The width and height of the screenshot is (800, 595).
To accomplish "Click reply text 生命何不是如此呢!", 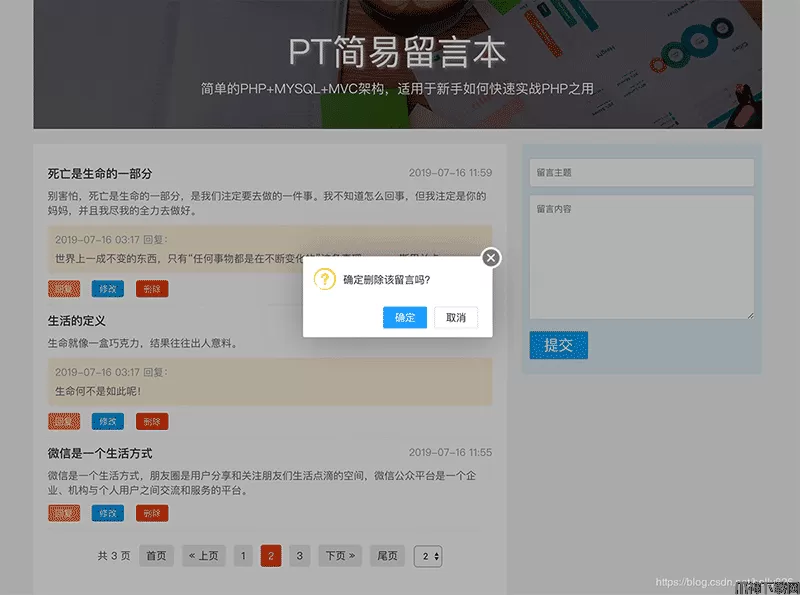I will (x=98, y=391).
